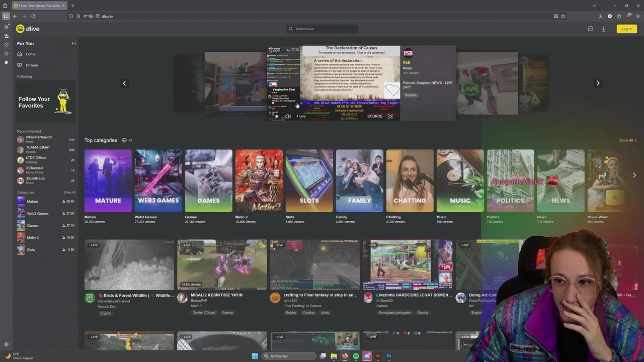This screenshot has height=362, width=644.
Task: Open the MİSALİ2 KESİNTİSİZ YAYIN stream thumbnail
Action: (x=222, y=265)
